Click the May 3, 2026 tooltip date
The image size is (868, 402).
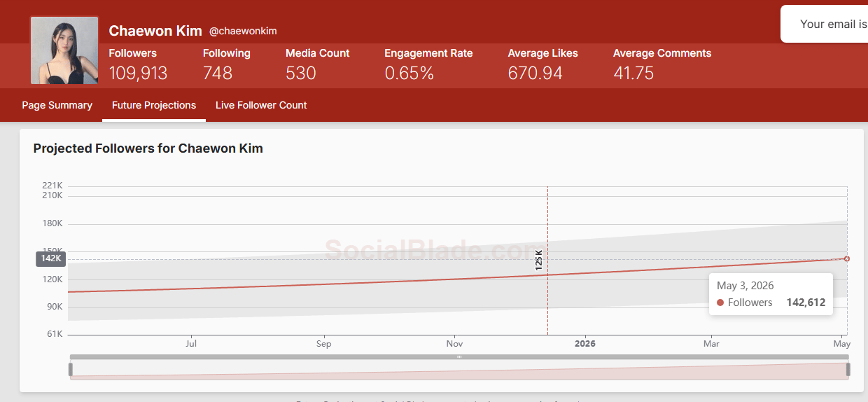pos(745,286)
